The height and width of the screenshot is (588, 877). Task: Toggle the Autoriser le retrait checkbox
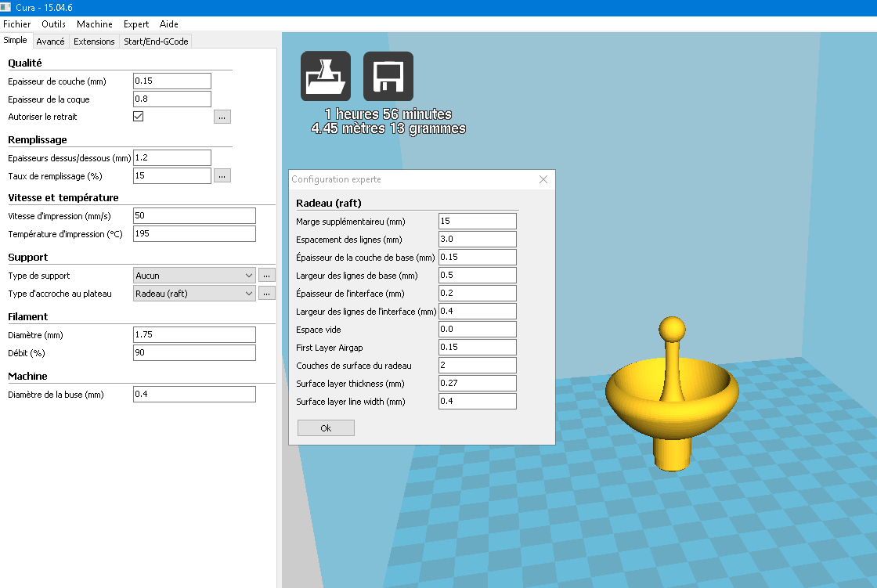point(138,117)
